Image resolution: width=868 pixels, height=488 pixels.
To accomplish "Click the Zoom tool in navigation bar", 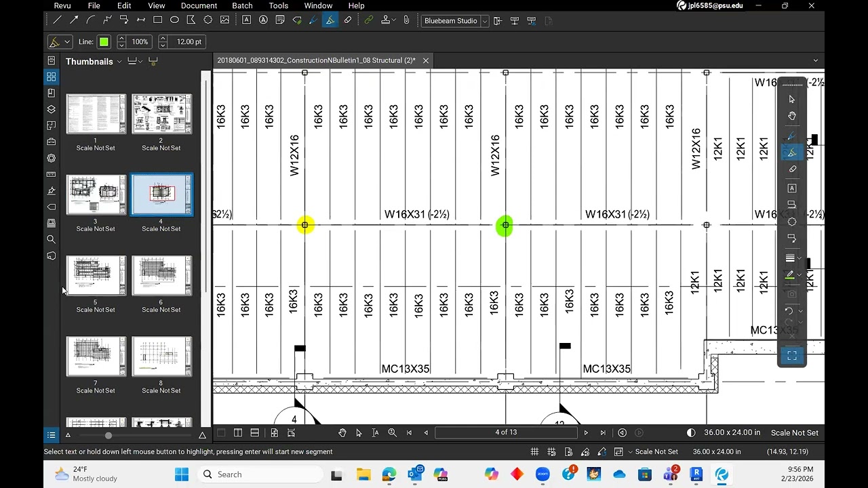I will 392,432.
